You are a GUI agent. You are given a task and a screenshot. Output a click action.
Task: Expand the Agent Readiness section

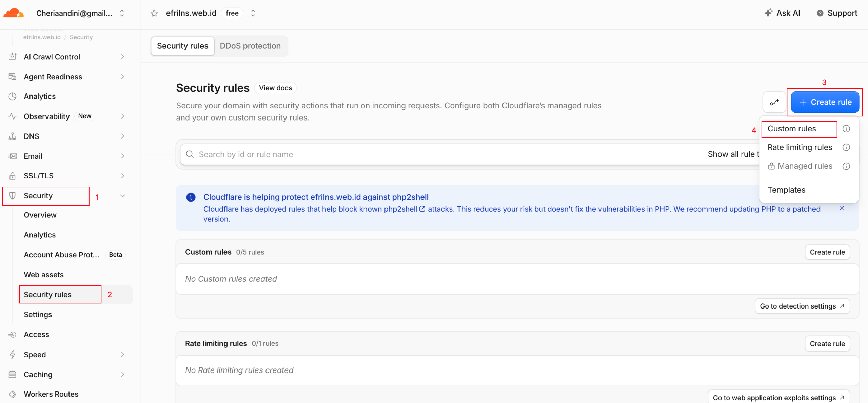coord(123,77)
